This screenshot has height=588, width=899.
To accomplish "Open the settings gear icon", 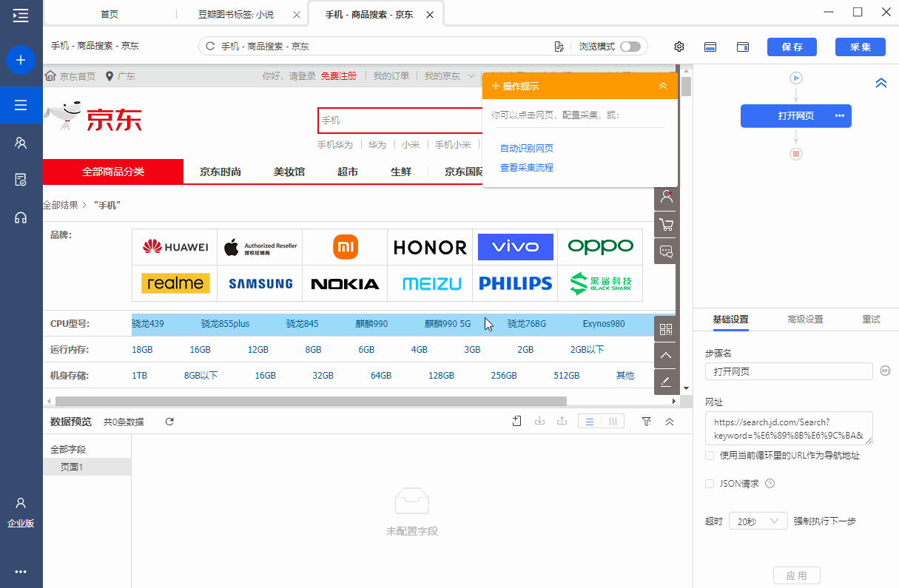I will pos(679,47).
